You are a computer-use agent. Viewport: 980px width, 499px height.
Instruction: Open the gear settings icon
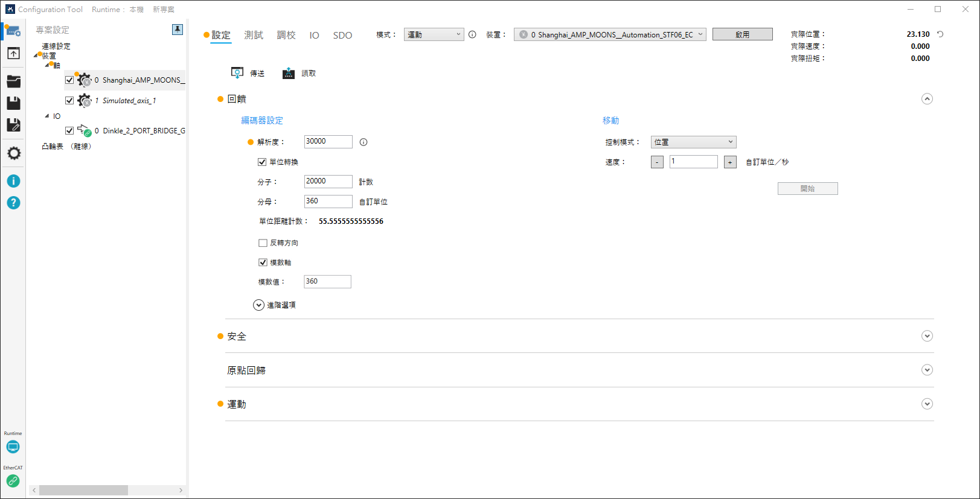[x=13, y=153]
